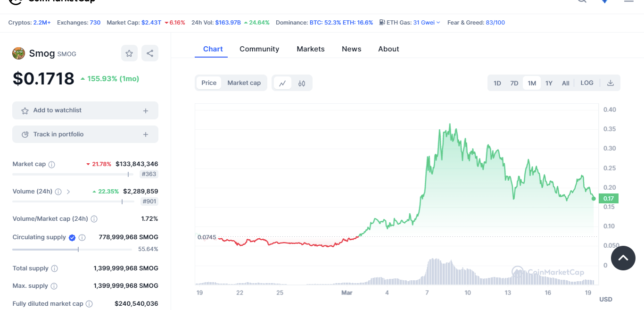Open 24h Vol $163.97B link
Viewport: 644px width, 310px height.
click(x=228, y=23)
